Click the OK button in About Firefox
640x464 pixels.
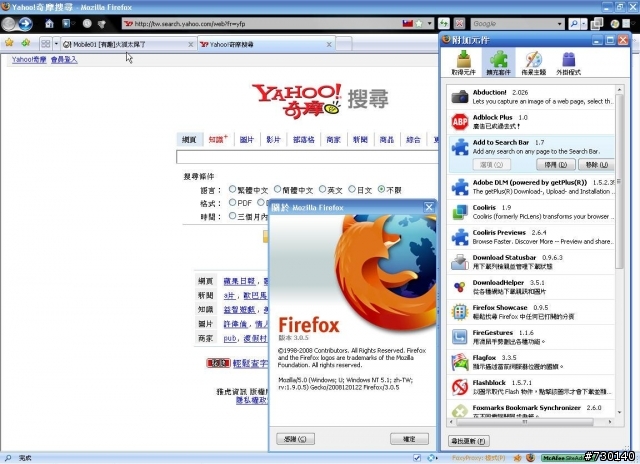tap(409, 439)
